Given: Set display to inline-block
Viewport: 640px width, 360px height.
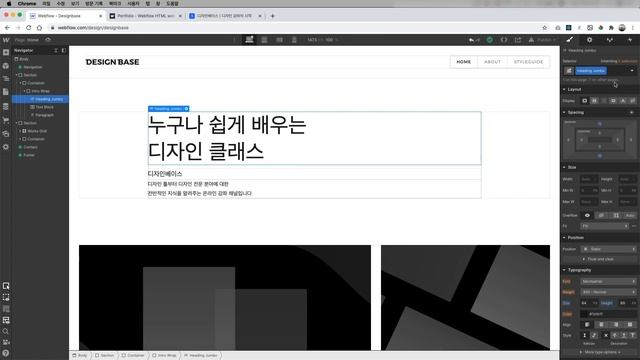Looking at the screenshot, I should pyautogui.click(x=613, y=100).
